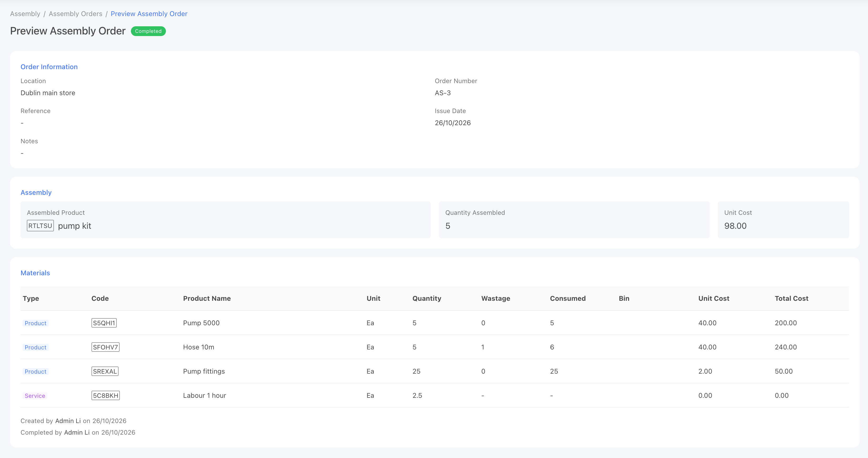Select order number AS-3
Viewport: 868px width, 458px height.
pos(443,93)
